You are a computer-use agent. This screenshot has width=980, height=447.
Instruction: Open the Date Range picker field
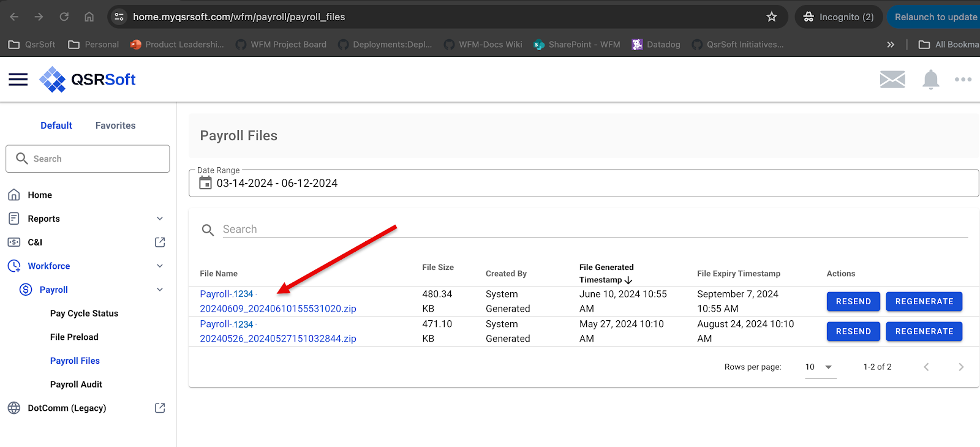click(584, 183)
